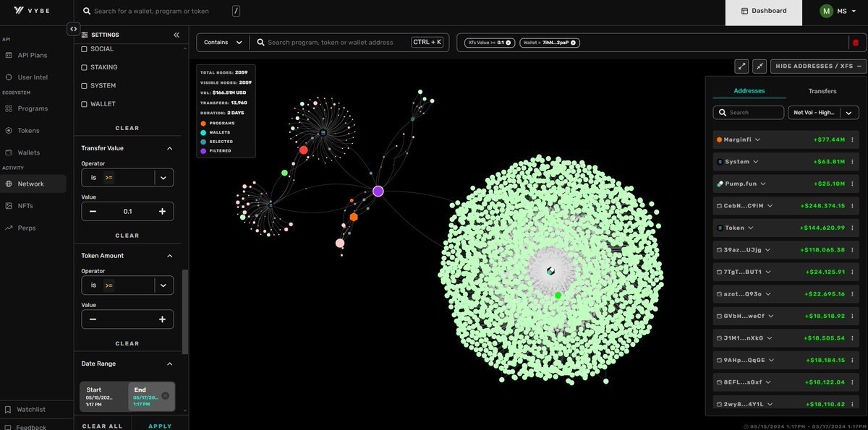Open options menu for System row
868x430 pixels.
pyautogui.click(x=852, y=162)
